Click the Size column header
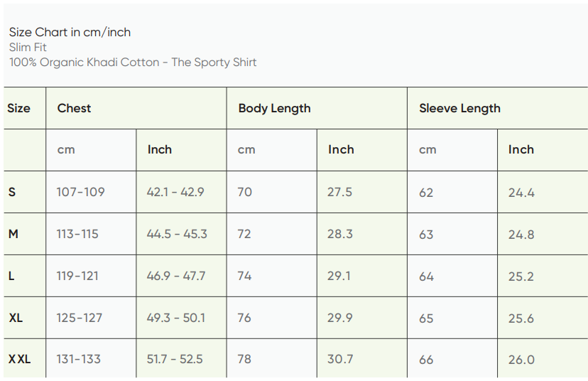Image resolution: width=588 pixels, height=381 pixels. coord(19,109)
